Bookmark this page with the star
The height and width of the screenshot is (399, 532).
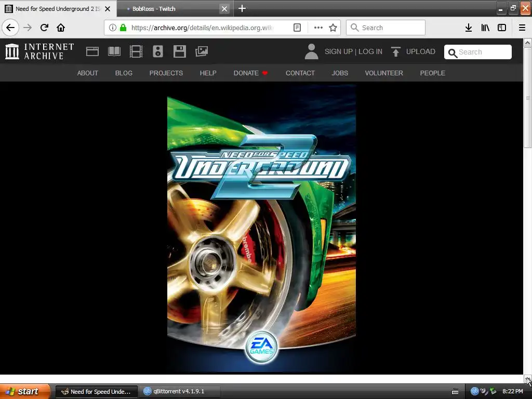click(333, 28)
